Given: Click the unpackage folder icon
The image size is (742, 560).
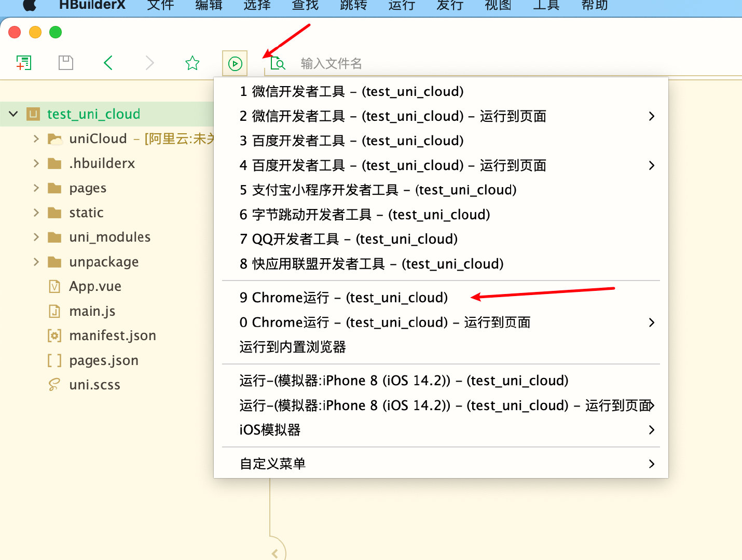Looking at the screenshot, I should click(x=54, y=262).
